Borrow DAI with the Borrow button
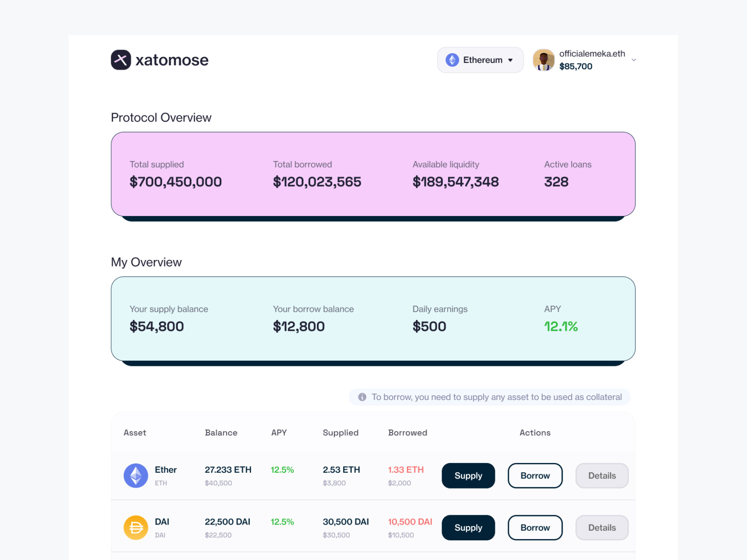747x560 pixels. point(535,528)
